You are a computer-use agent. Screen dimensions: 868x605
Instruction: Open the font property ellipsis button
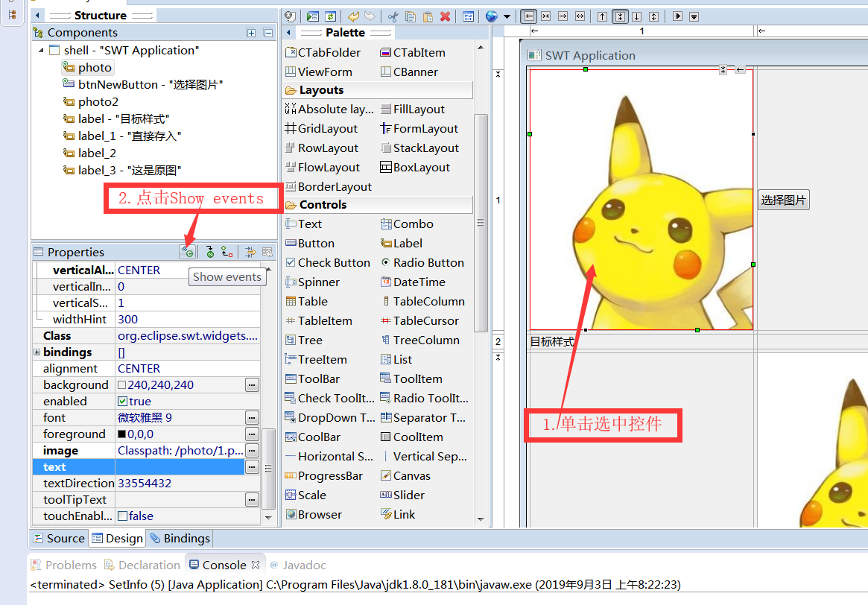(252, 418)
